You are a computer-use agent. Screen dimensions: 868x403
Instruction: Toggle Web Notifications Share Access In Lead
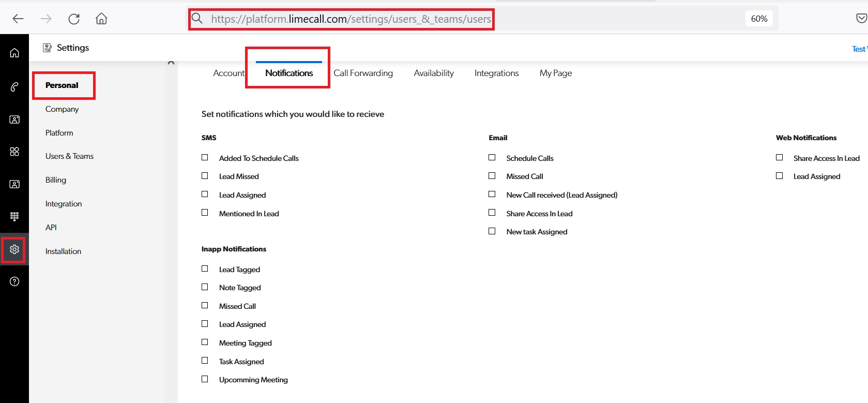coord(779,157)
